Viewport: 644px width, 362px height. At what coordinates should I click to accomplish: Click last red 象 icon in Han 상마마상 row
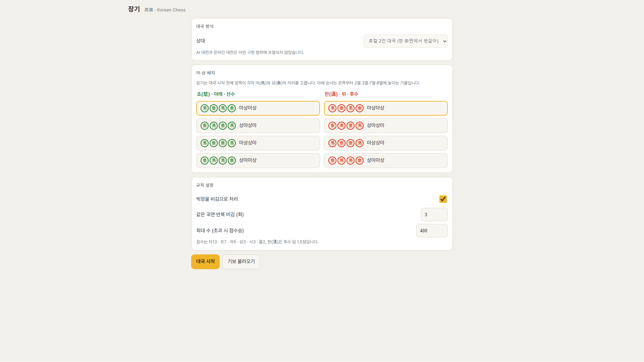pos(360,161)
